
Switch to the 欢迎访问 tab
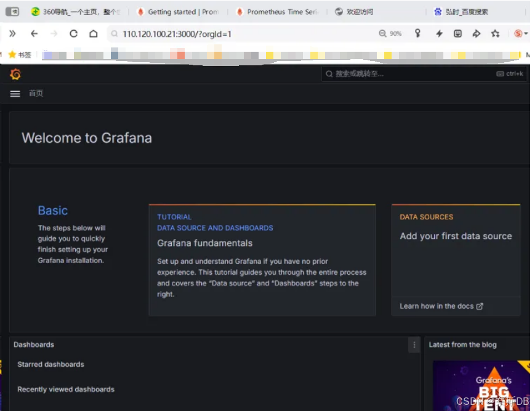click(354, 12)
